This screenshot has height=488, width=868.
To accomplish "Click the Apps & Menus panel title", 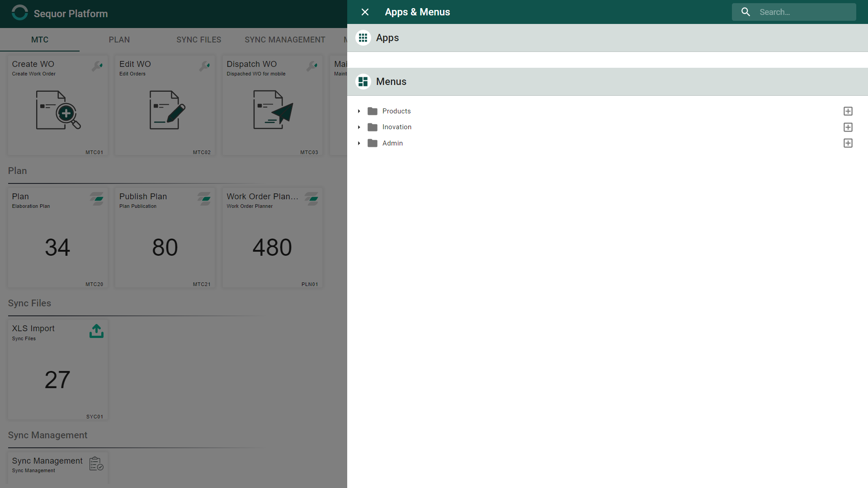I will 418,12.
